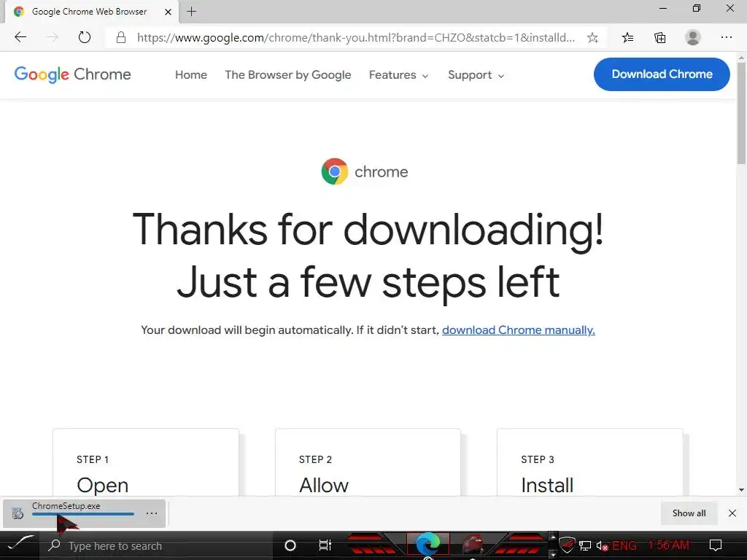Open the Favorites list icon

(x=628, y=38)
